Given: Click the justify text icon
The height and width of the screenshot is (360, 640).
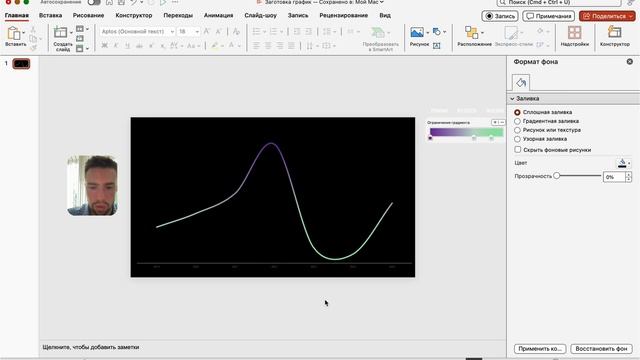Looking at the screenshot, I should click(291, 46).
